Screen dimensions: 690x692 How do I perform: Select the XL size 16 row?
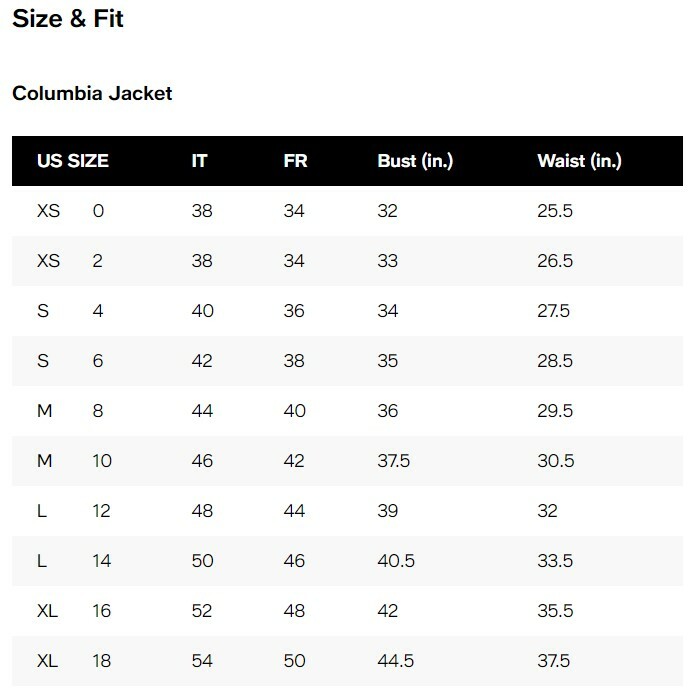pos(347,611)
